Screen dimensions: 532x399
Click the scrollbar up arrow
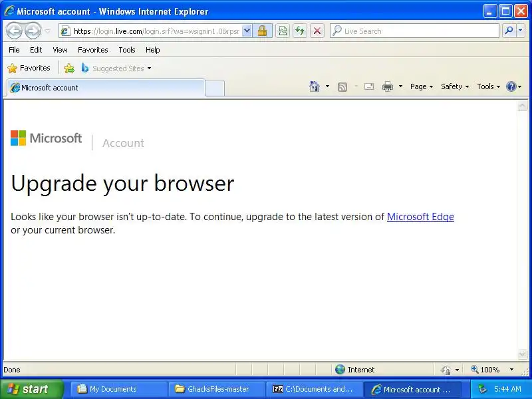point(522,106)
